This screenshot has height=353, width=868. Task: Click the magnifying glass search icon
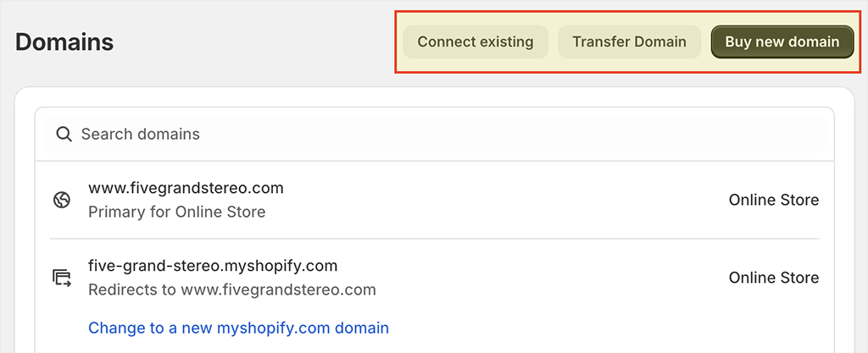coord(64,135)
